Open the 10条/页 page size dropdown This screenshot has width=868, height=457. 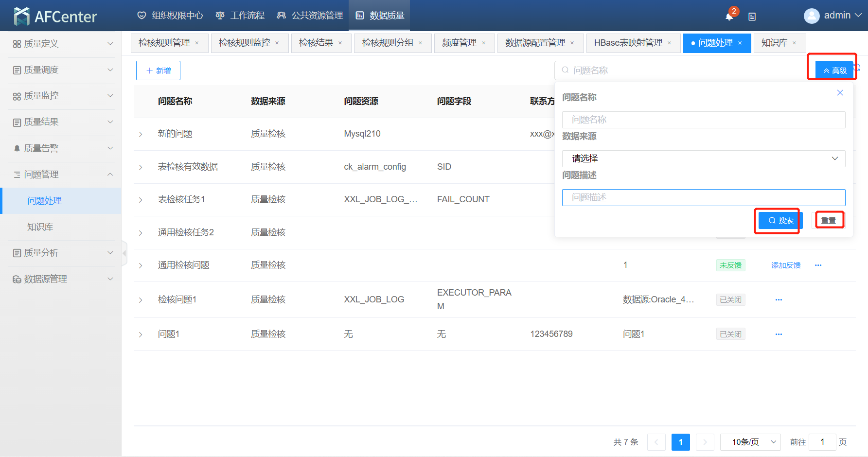pos(750,442)
